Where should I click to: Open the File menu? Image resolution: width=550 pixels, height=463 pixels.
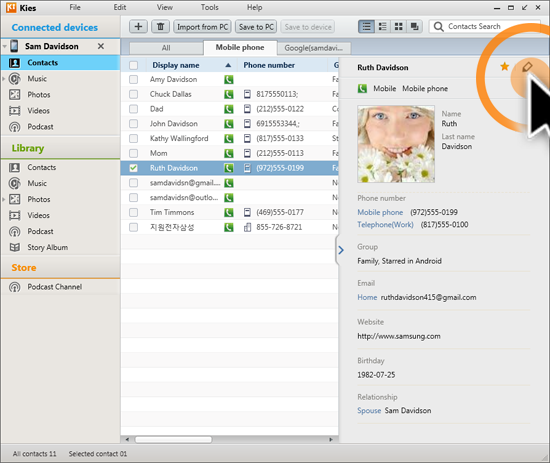[x=75, y=7]
